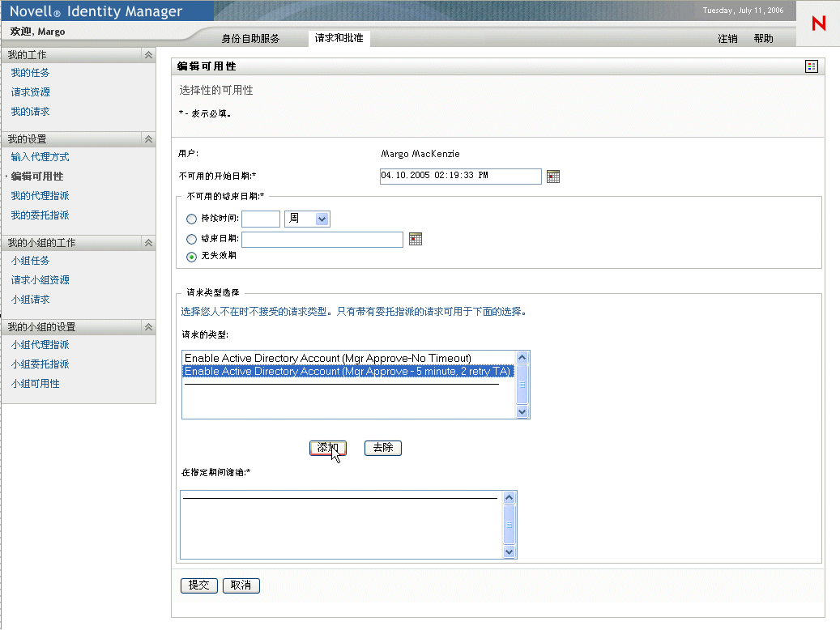Click scrollbar thumb of 在指定期间谢绝 list
The image size is (840, 630).
tap(509, 525)
